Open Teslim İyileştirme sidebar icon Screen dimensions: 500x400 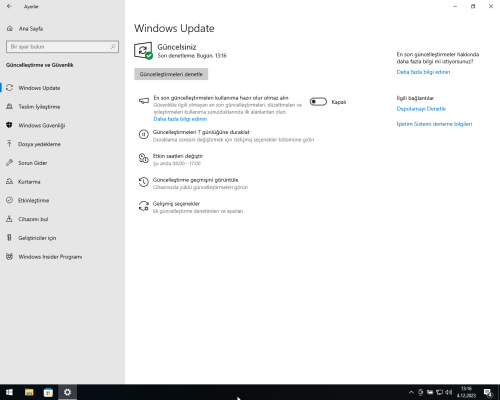click(9, 107)
